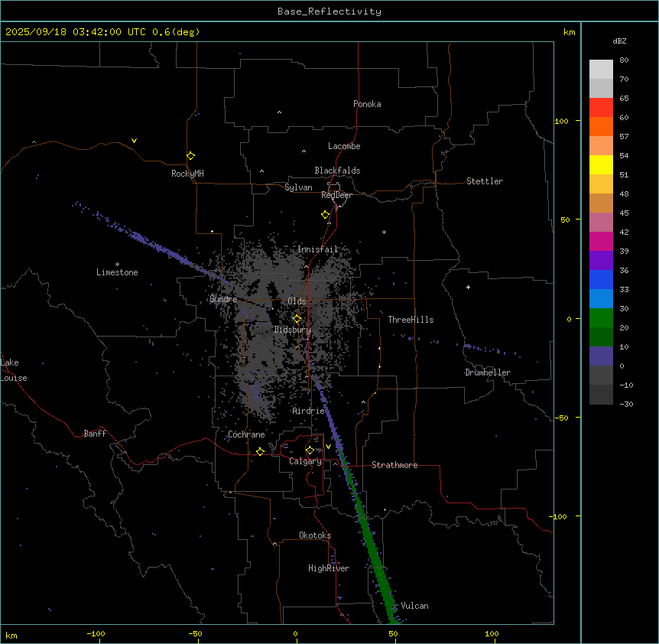659x644 pixels.
Task: Select the yellow diamond marker between Olds and Didsbury
Action: (297, 319)
